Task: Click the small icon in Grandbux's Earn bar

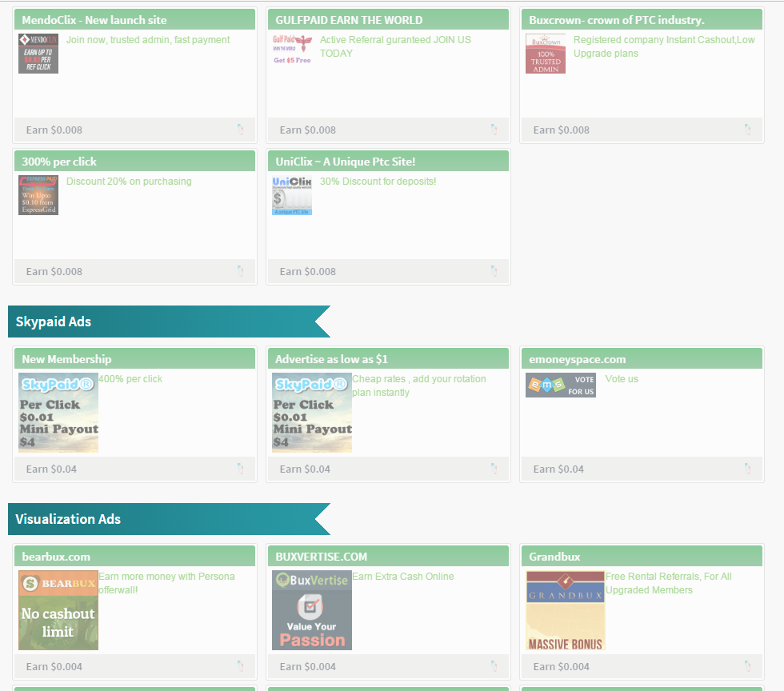Action: pyautogui.click(x=747, y=666)
